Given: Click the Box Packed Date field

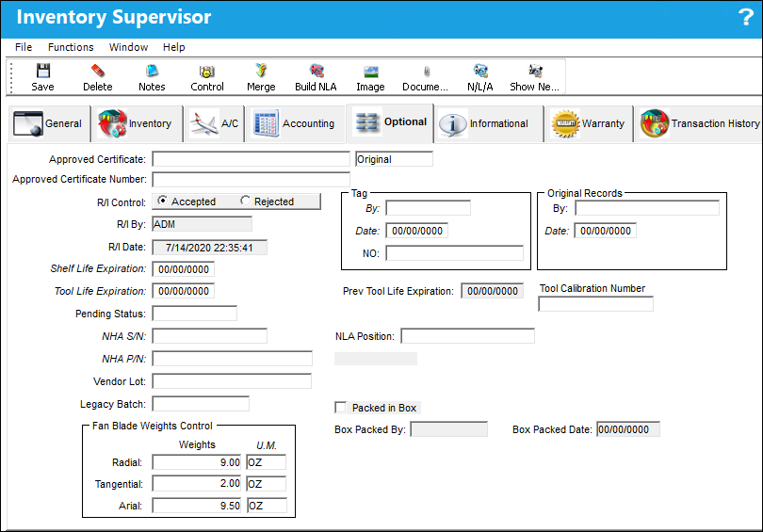Looking at the screenshot, I should click(628, 429).
